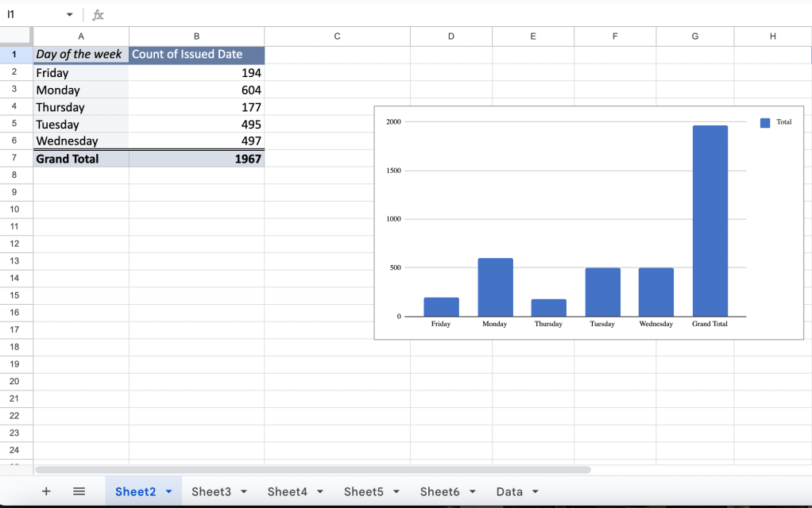Click the horizontal scrollbar
This screenshot has width=812, height=508.
coord(313,470)
